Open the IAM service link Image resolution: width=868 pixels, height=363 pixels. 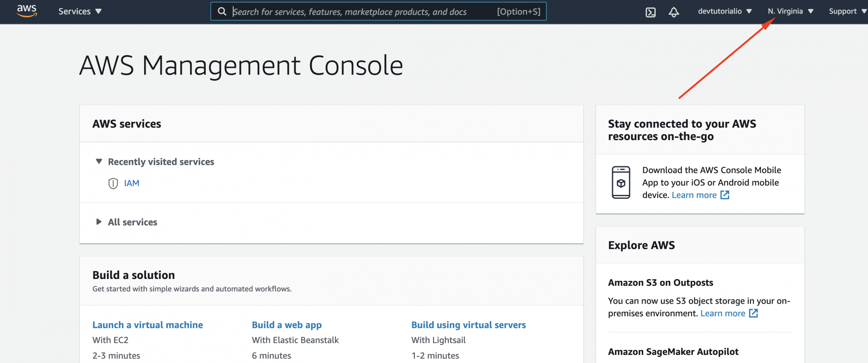pyautogui.click(x=132, y=183)
